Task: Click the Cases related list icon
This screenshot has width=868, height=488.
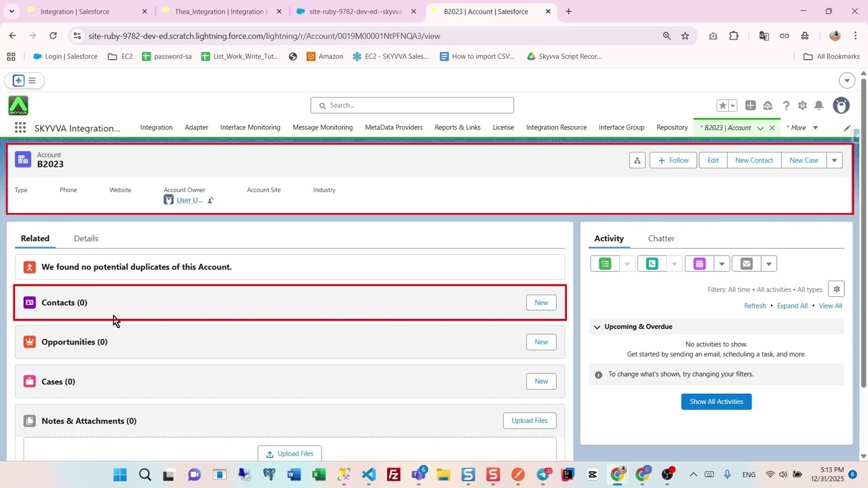Action: (29, 382)
